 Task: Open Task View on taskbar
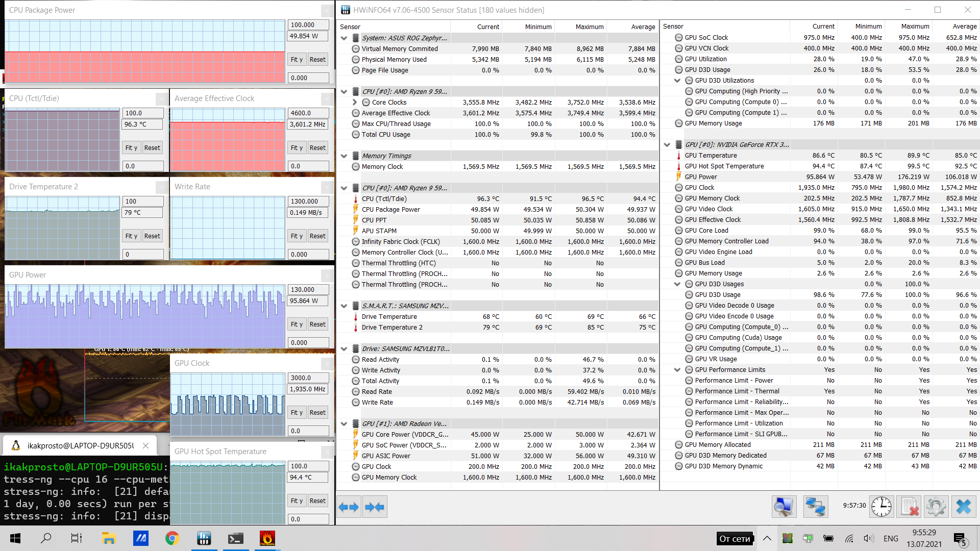click(x=77, y=538)
